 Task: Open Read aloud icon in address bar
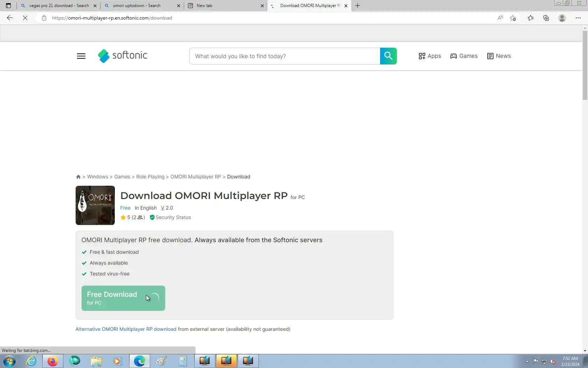point(500,18)
